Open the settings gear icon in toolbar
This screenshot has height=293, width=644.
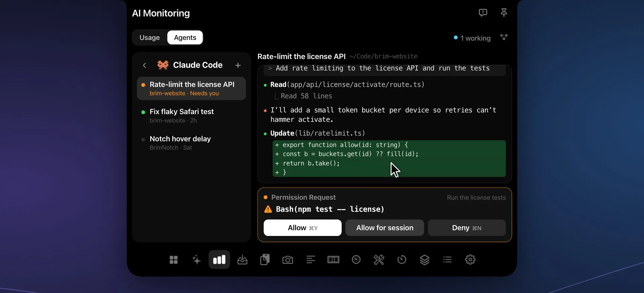470,259
